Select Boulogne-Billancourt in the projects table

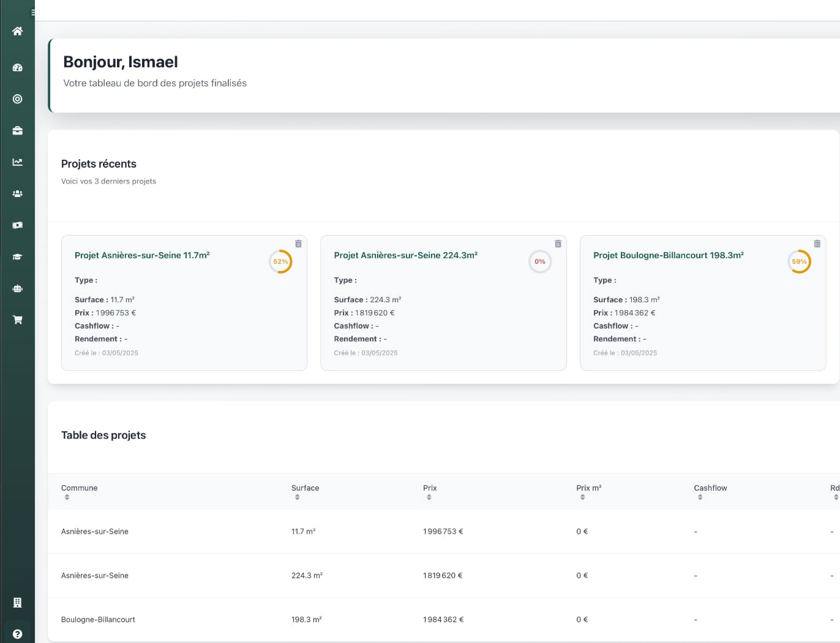coord(98,619)
